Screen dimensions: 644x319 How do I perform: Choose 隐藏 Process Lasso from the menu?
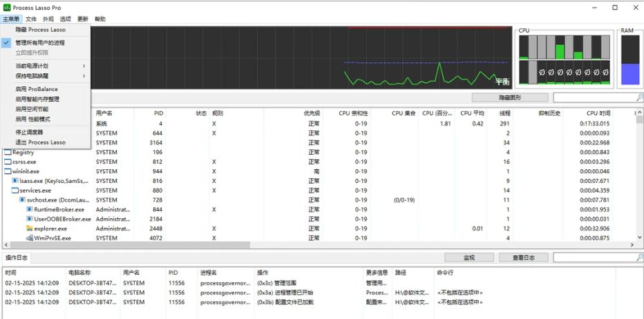[x=46, y=30]
